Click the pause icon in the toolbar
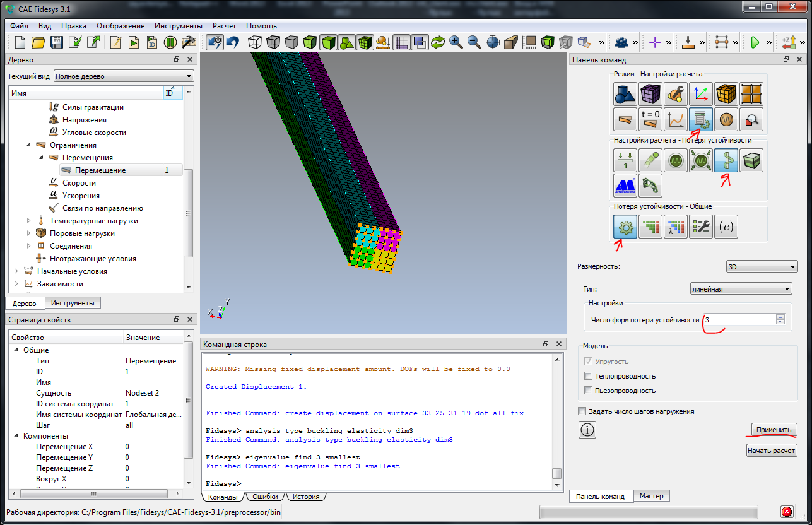 170,42
